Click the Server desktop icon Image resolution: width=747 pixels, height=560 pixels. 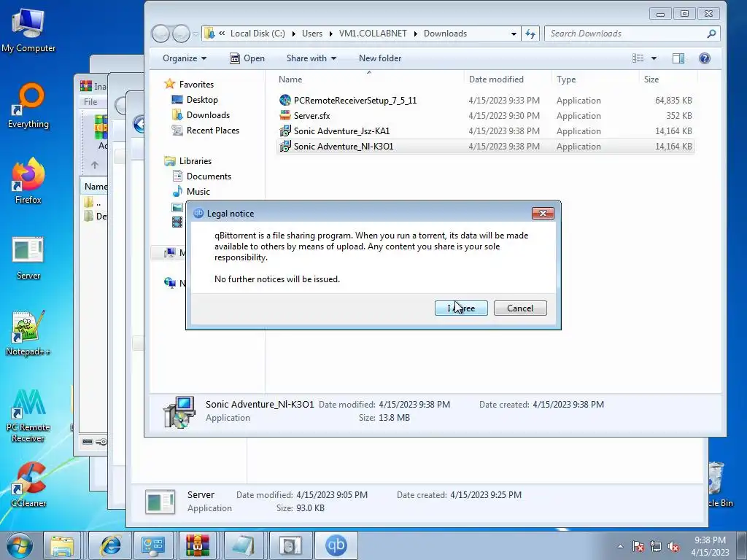(28, 258)
